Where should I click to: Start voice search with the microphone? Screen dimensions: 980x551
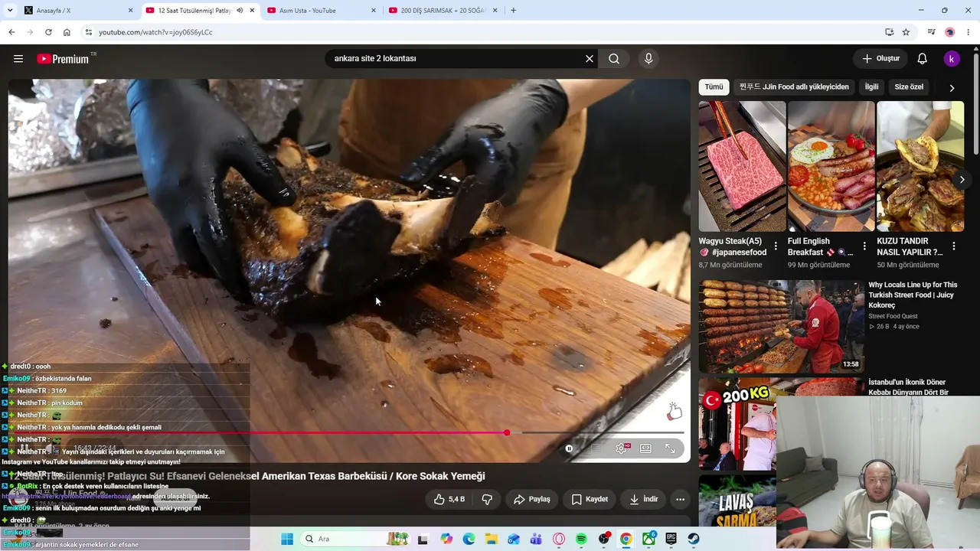(648, 59)
